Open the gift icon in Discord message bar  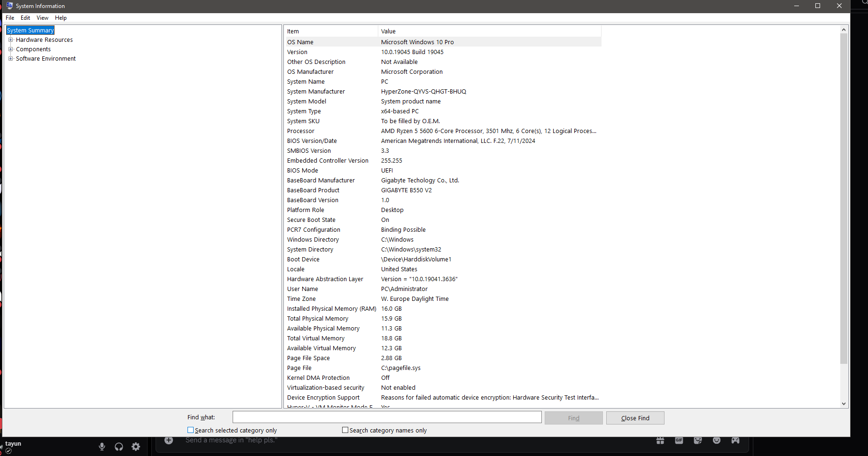[660, 440]
